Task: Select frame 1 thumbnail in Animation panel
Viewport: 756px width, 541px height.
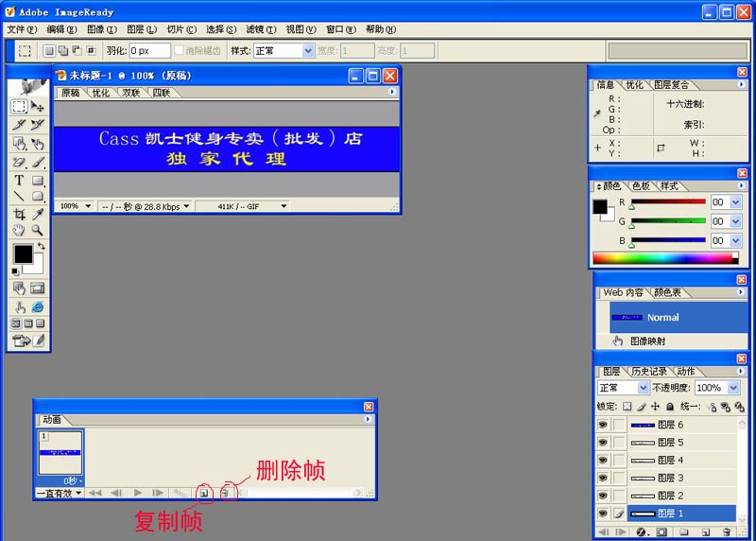Action: click(x=60, y=453)
